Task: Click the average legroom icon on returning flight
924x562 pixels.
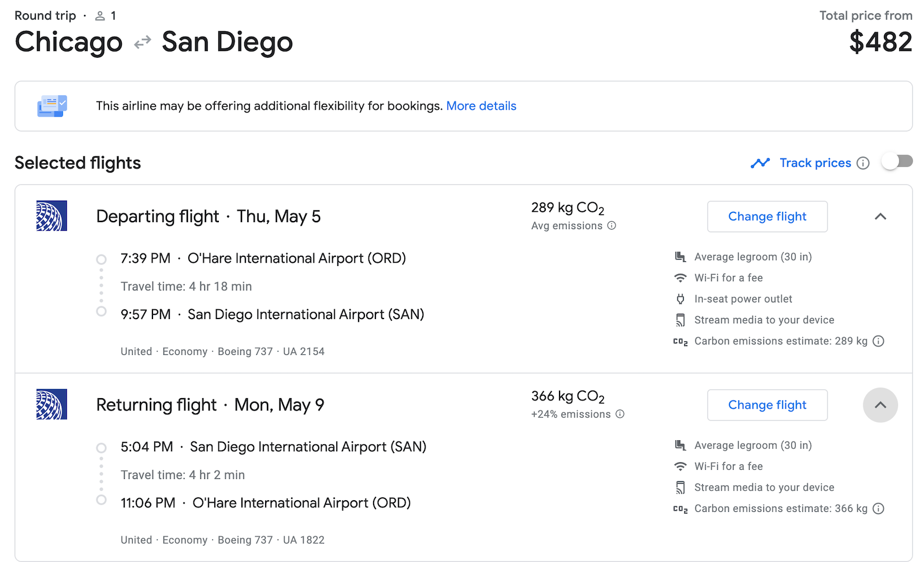Action: click(680, 445)
